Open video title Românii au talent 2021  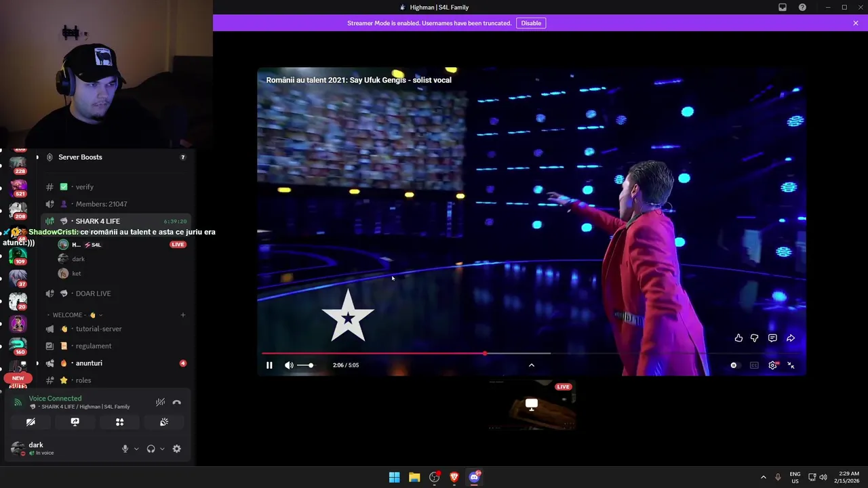click(x=359, y=80)
